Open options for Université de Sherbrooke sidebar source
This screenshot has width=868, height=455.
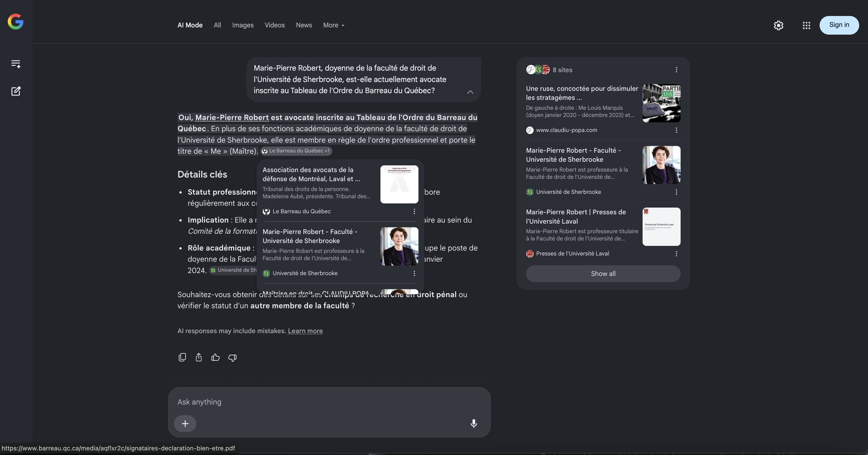click(x=676, y=192)
